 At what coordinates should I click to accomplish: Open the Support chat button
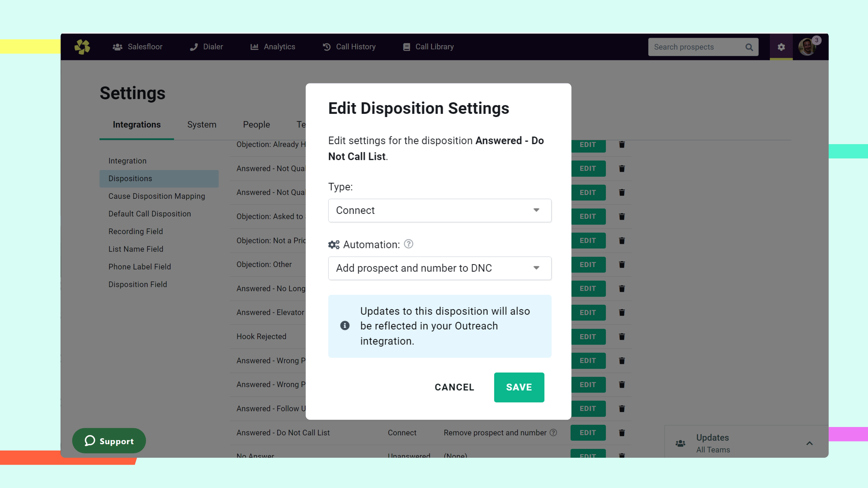pos(109,441)
